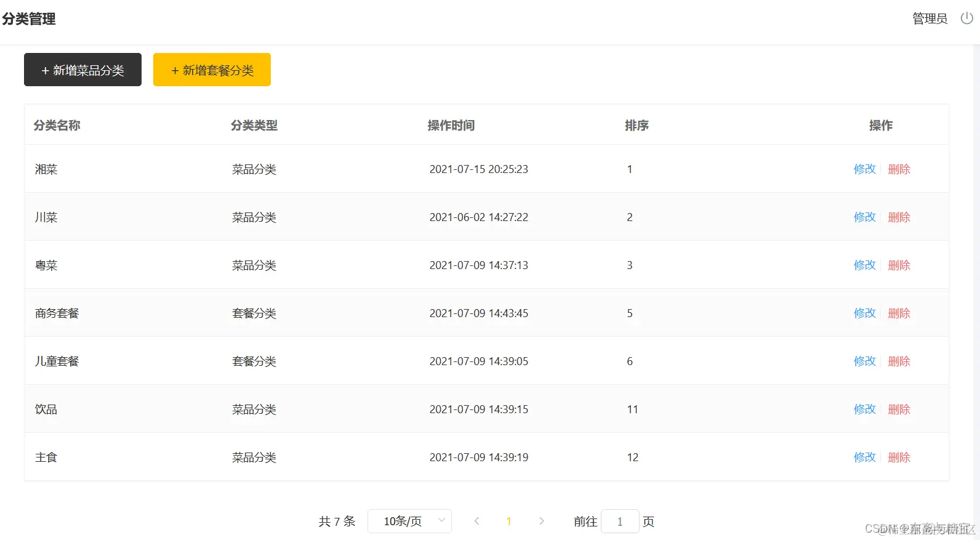Viewport: 980px width, 540px height.
Task: Select the 商务套餐 name cell
Action: (57, 313)
